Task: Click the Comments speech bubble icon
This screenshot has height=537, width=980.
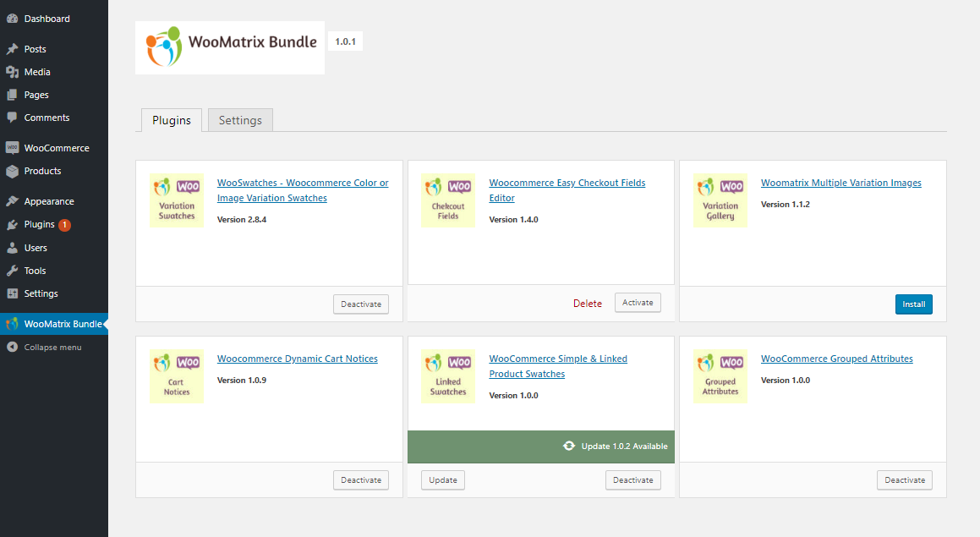Action: tap(12, 118)
